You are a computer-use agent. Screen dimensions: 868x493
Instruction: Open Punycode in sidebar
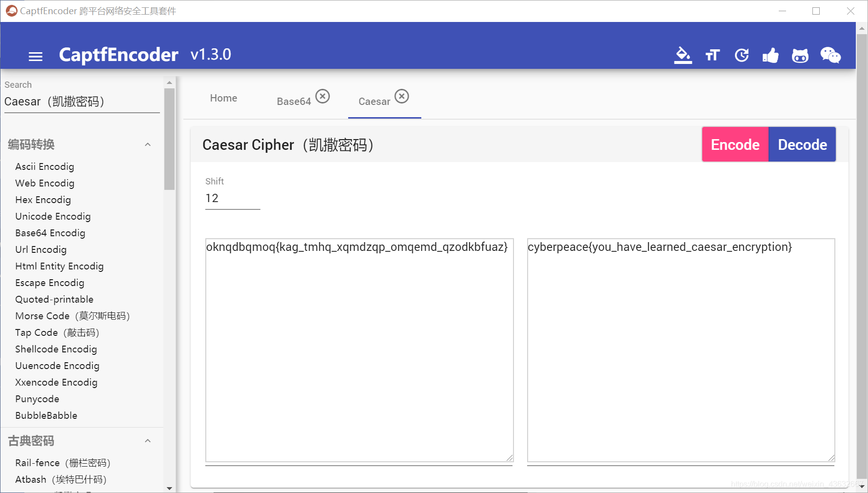tap(37, 399)
